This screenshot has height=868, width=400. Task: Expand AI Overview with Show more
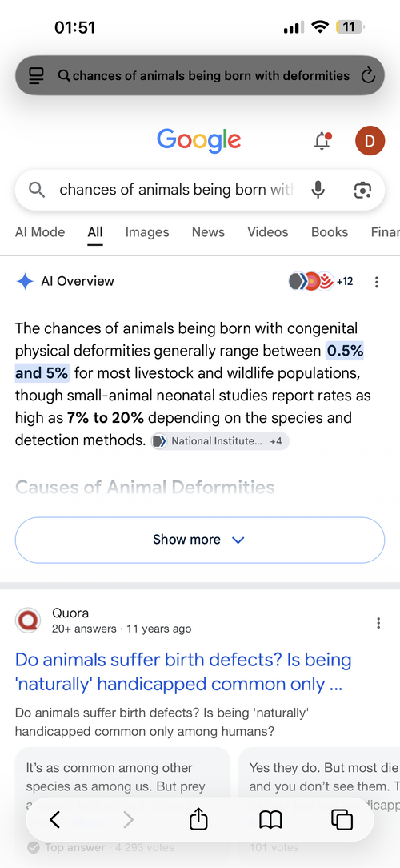pyautogui.click(x=200, y=540)
